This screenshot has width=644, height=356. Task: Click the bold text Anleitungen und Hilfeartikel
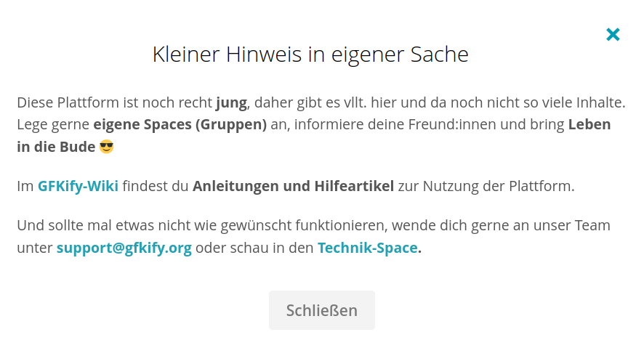(293, 186)
